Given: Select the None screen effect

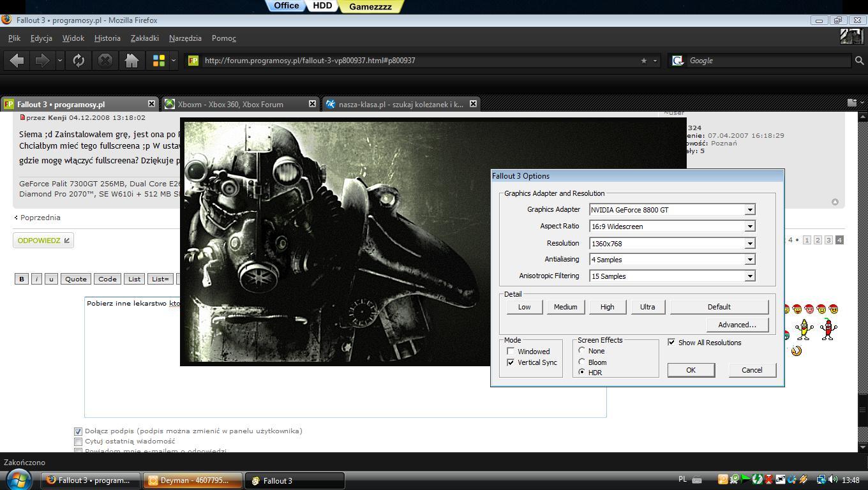Looking at the screenshot, I should (x=581, y=351).
